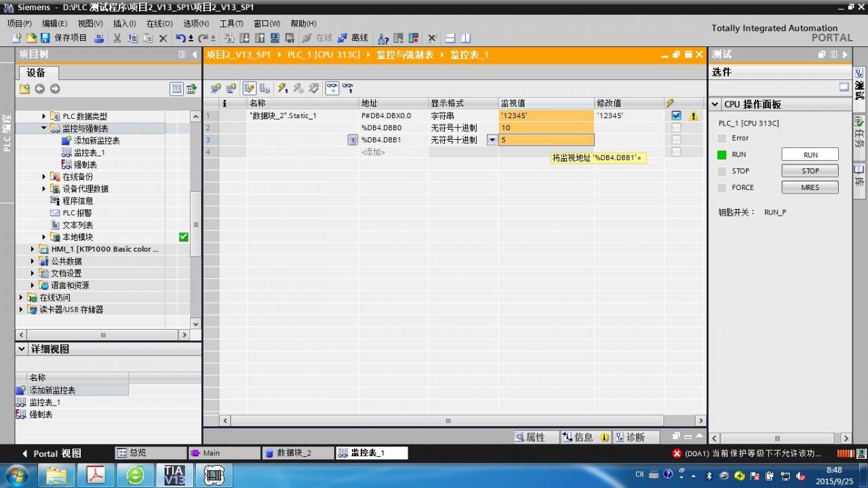Viewport: 868px width, 488px height.
Task: Expand the HMI_1 device node
Action: (33, 249)
